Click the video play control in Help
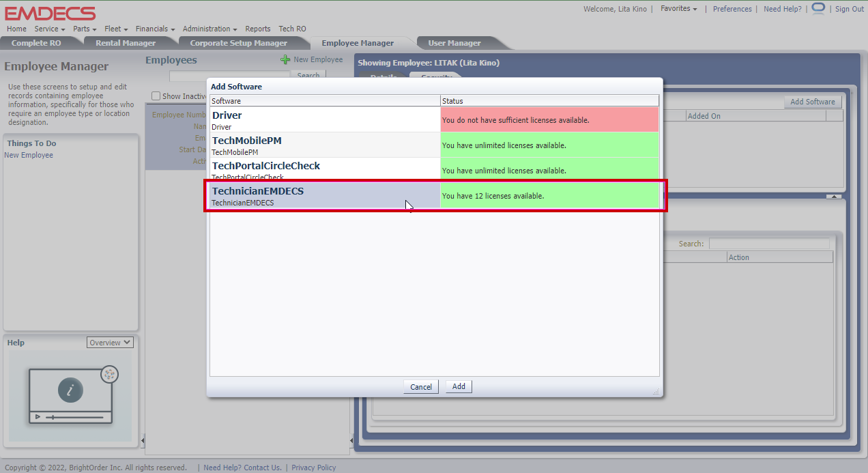The height and width of the screenshot is (473, 868). click(38, 416)
